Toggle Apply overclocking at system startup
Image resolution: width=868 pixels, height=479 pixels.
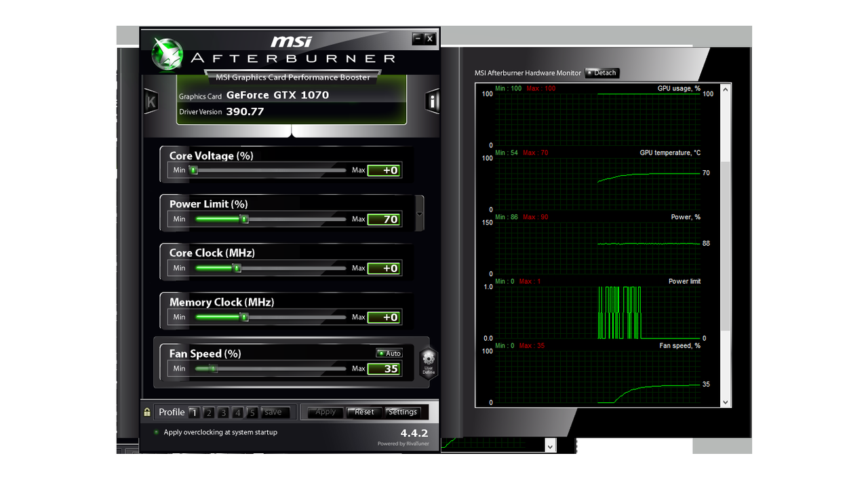[x=157, y=432]
